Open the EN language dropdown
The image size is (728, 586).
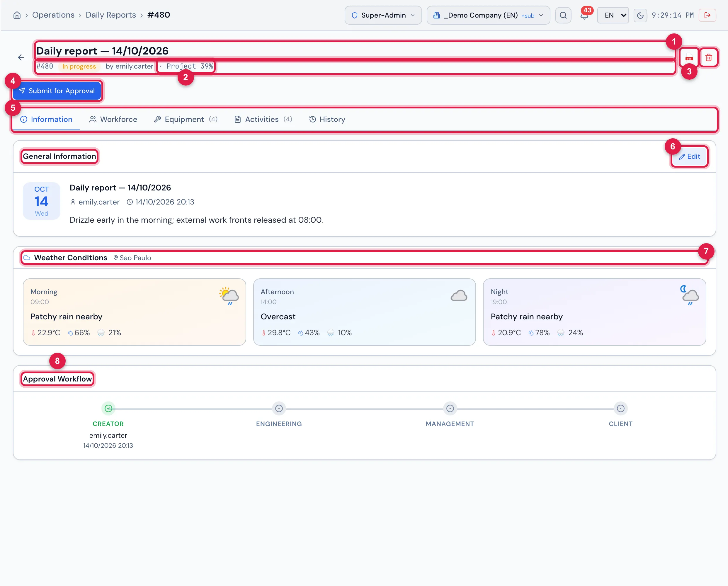coord(613,15)
